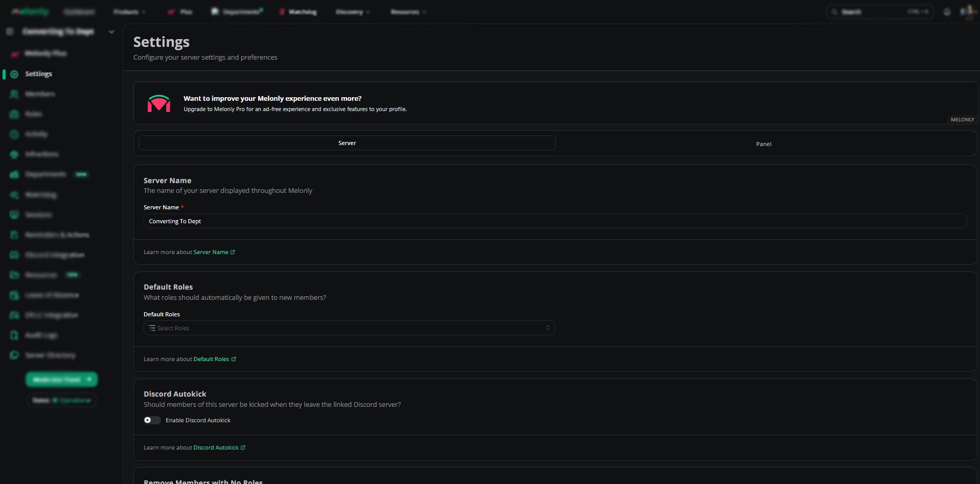Open Watchdog in the top navigation
This screenshot has width=980, height=484.
[298, 12]
